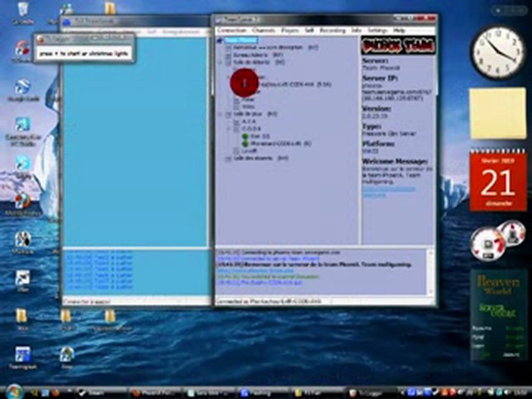The width and height of the screenshot is (532, 399).
Task: Open the Players menu
Action: click(x=290, y=30)
